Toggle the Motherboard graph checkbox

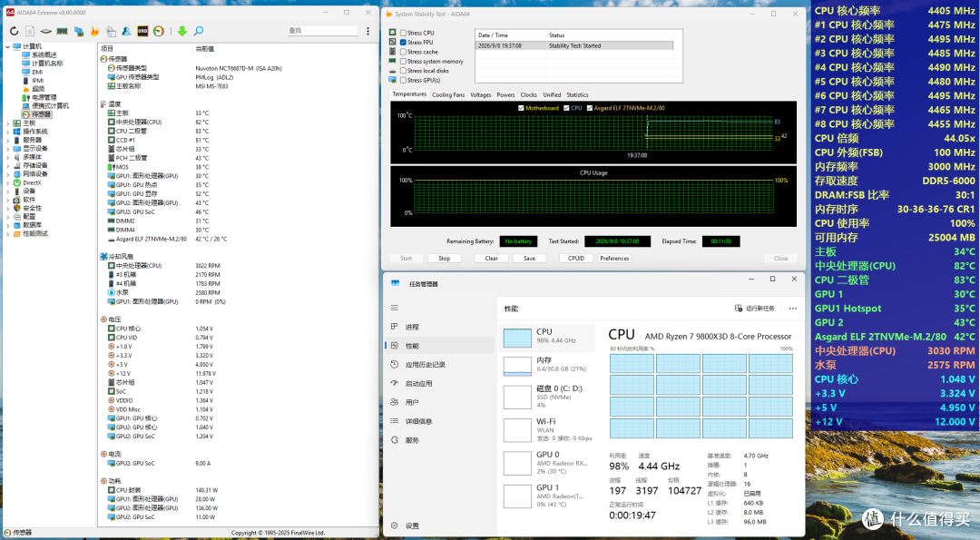click(x=521, y=108)
